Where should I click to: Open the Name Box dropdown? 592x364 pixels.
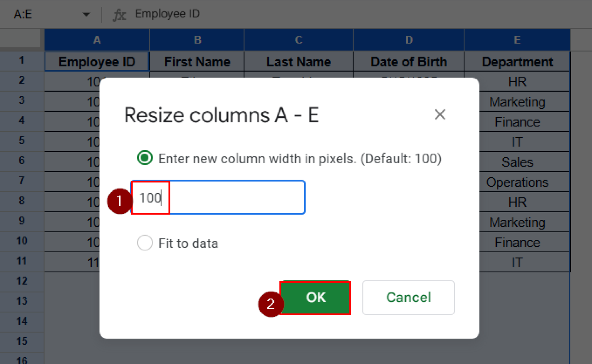coord(86,14)
